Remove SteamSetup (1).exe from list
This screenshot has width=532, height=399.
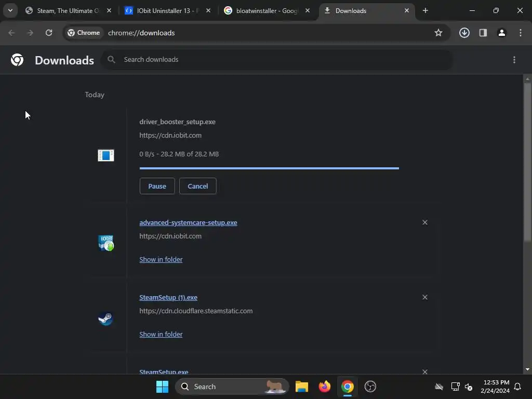click(425, 297)
